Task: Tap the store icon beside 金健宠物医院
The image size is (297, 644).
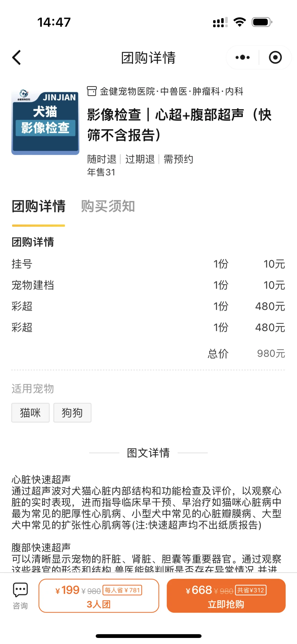Action: tap(92, 91)
